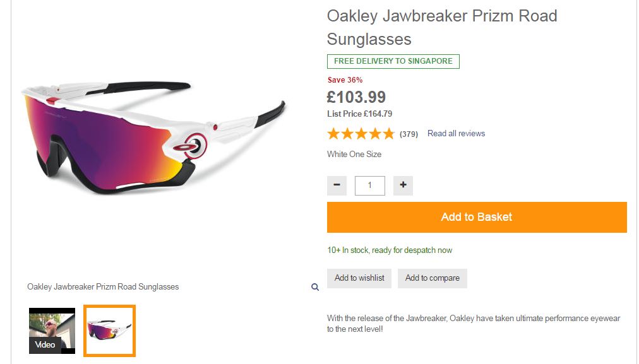The height and width of the screenshot is (364, 639).
Task: Click the magnifier zoom icon under the image
Action: [315, 287]
